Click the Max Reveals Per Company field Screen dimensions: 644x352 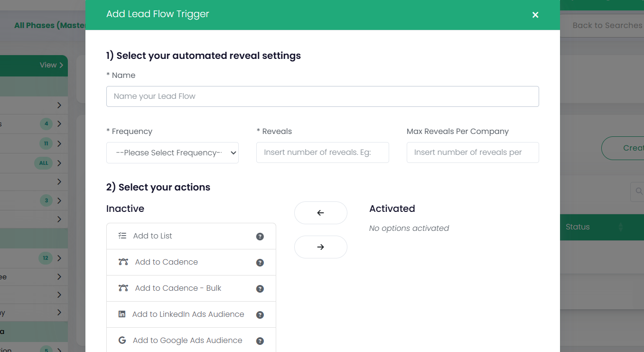(472, 152)
